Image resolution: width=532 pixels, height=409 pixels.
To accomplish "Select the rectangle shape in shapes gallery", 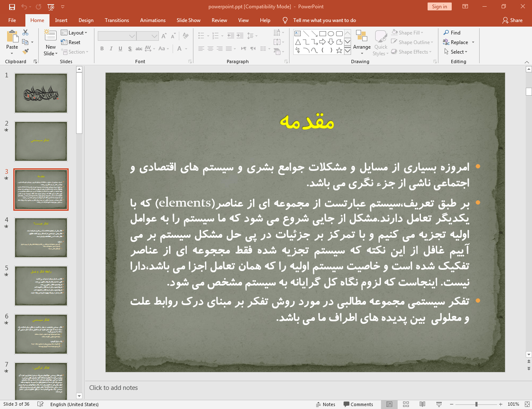I will tap(323, 33).
